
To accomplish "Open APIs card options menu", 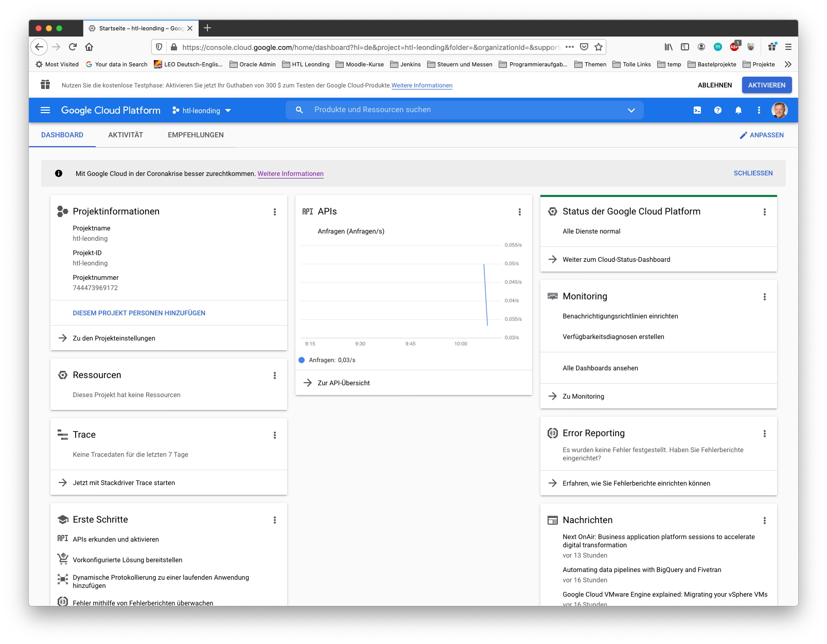I will click(x=520, y=212).
